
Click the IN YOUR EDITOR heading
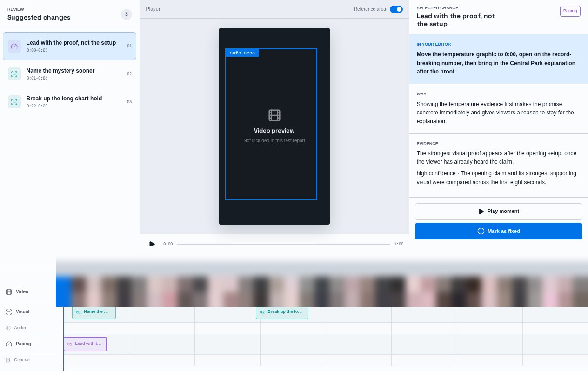click(434, 45)
